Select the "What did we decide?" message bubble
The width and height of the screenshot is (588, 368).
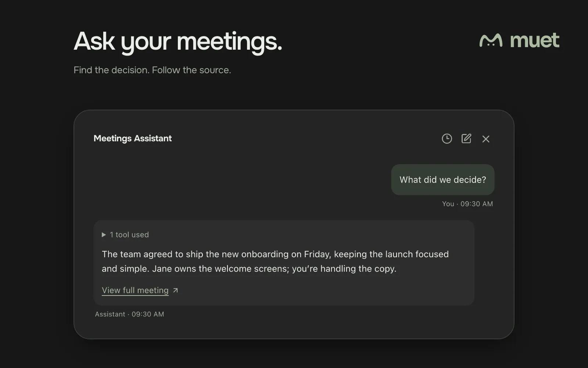point(442,180)
